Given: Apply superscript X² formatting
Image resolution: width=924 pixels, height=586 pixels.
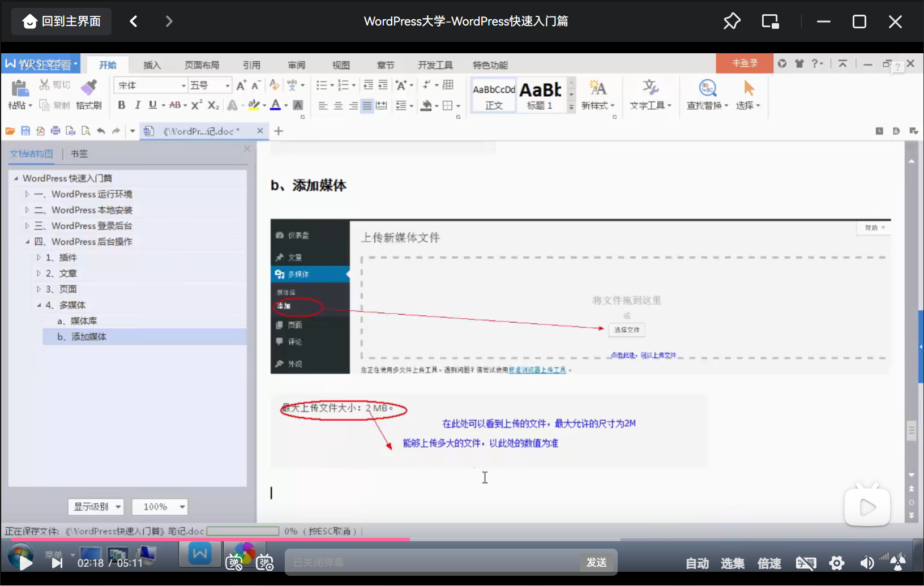Looking at the screenshot, I should tap(196, 105).
